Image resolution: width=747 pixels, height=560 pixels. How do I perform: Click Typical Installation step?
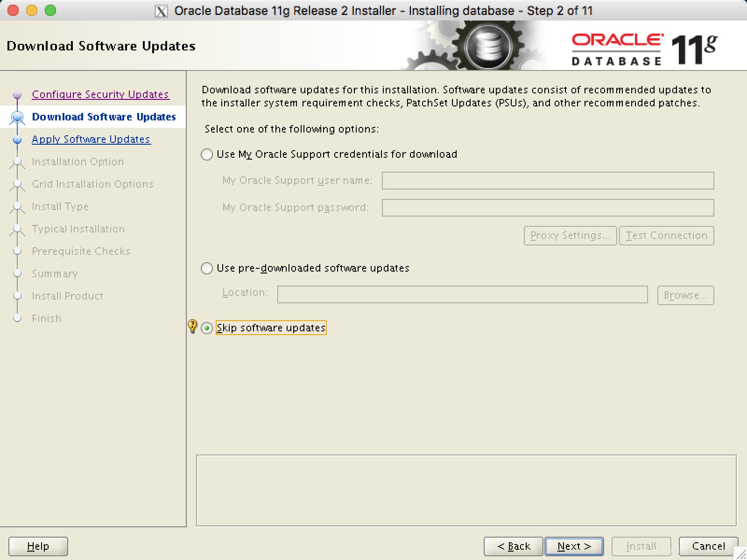point(78,229)
